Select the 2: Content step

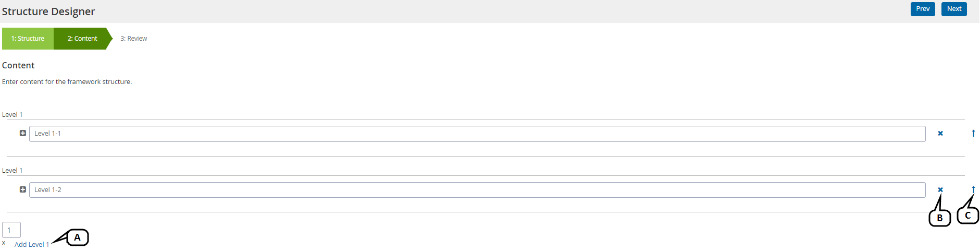(x=82, y=39)
